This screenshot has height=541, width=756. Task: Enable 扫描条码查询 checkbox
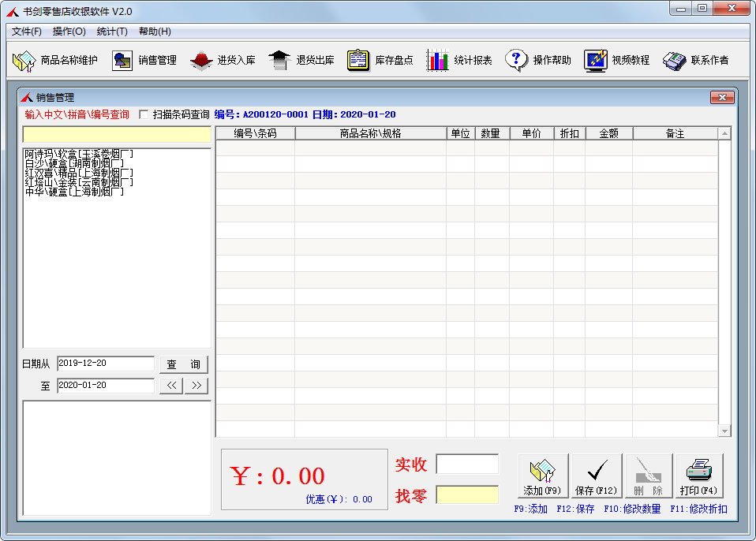click(x=144, y=114)
